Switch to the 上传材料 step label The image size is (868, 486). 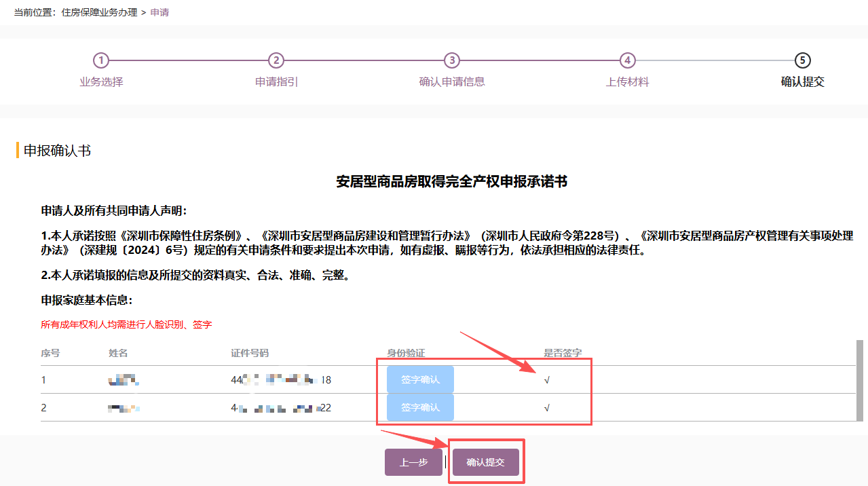628,82
